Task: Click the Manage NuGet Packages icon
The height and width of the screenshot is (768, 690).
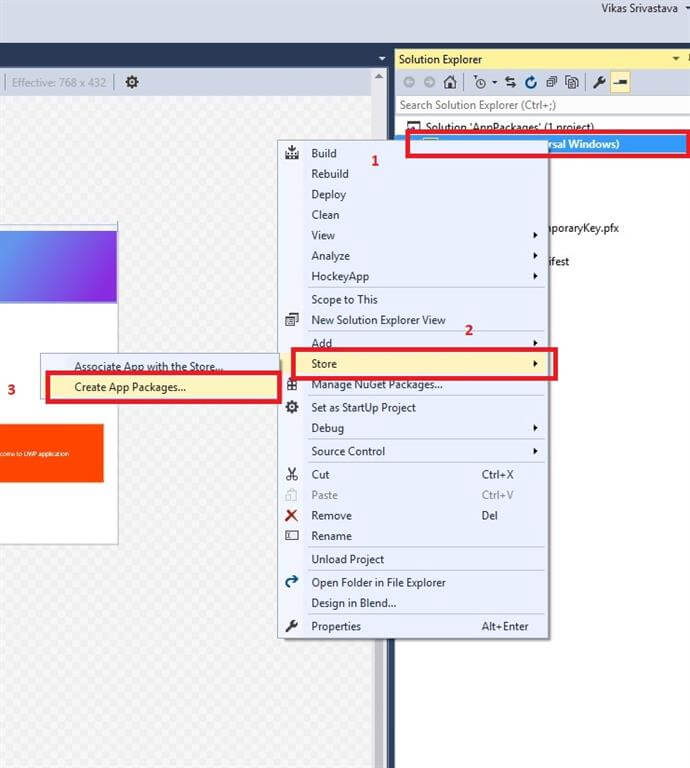Action: click(x=292, y=385)
